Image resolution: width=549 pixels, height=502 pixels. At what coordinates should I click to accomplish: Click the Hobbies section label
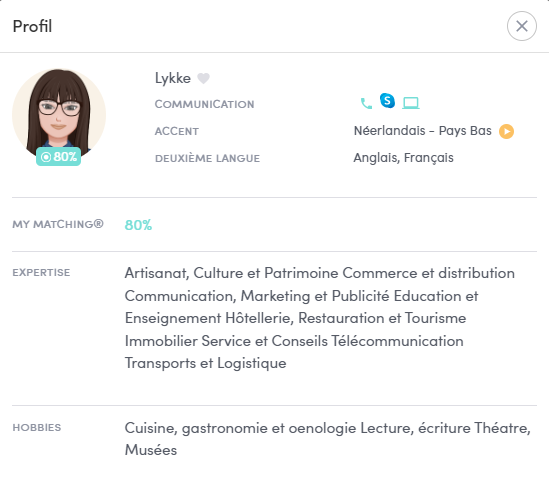(x=37, y=427)
